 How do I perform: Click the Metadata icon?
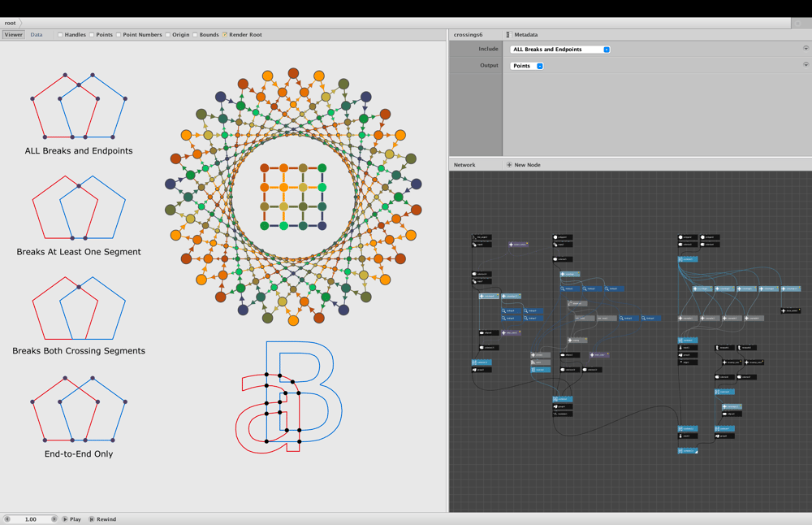click(x=508, y=35)
